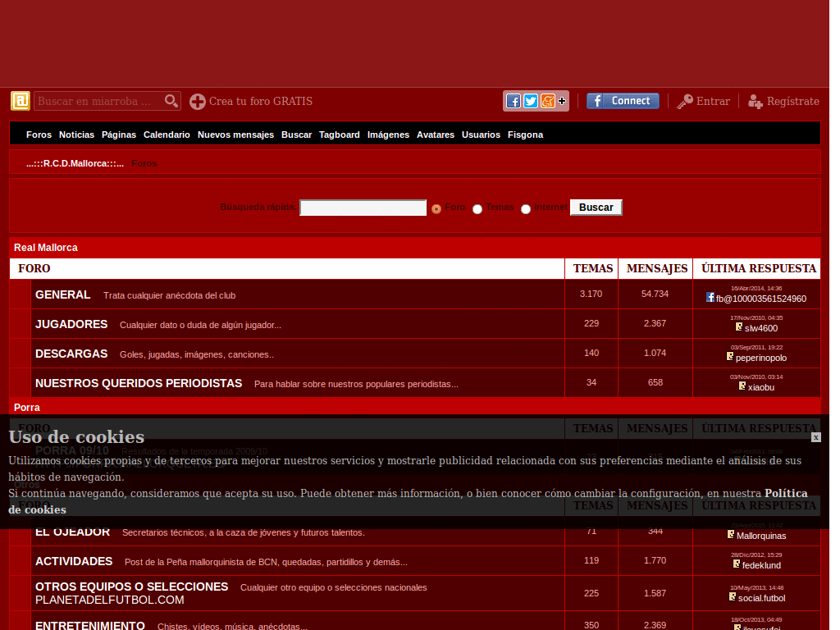
Task: Open the Calendario menu item
Action: tap(167, 135)
